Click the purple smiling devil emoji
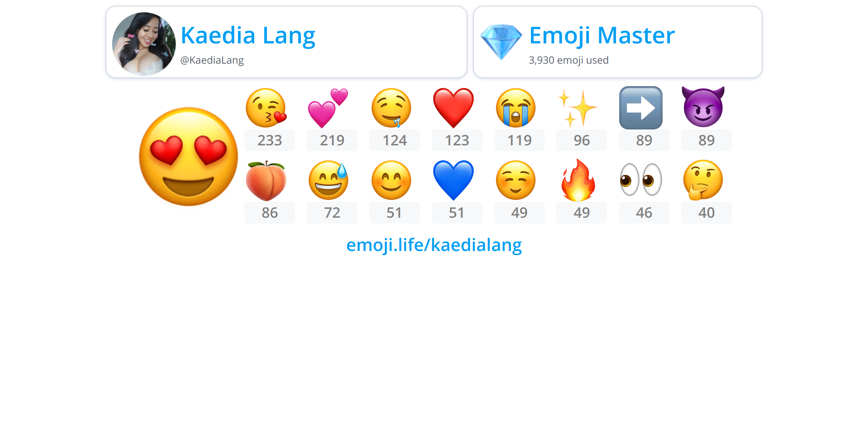 click(703, 107)
